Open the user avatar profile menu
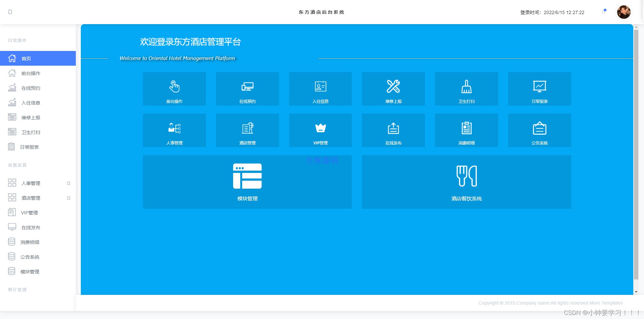The image size is (644, 319). point(624,12)
